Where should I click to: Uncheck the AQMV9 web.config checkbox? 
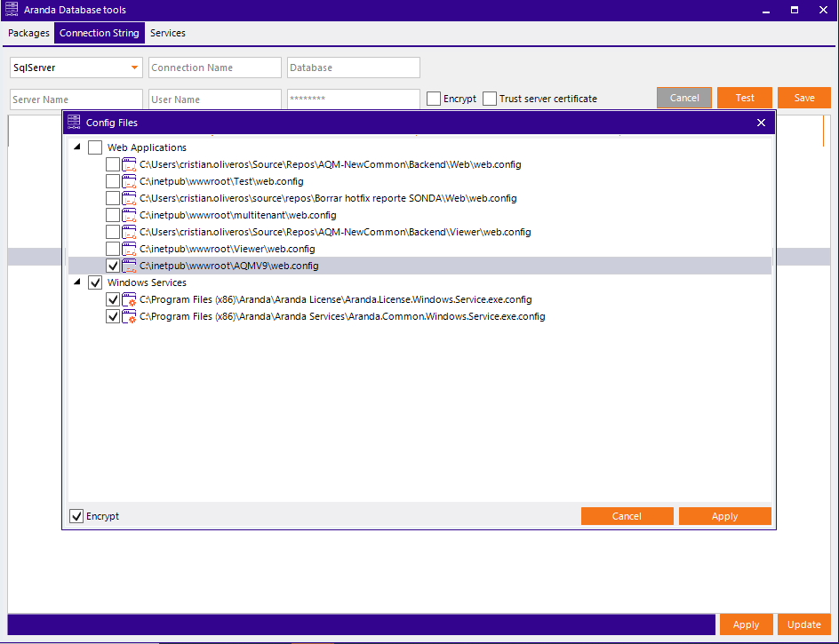pyautogui.click(x=112, y=266)
